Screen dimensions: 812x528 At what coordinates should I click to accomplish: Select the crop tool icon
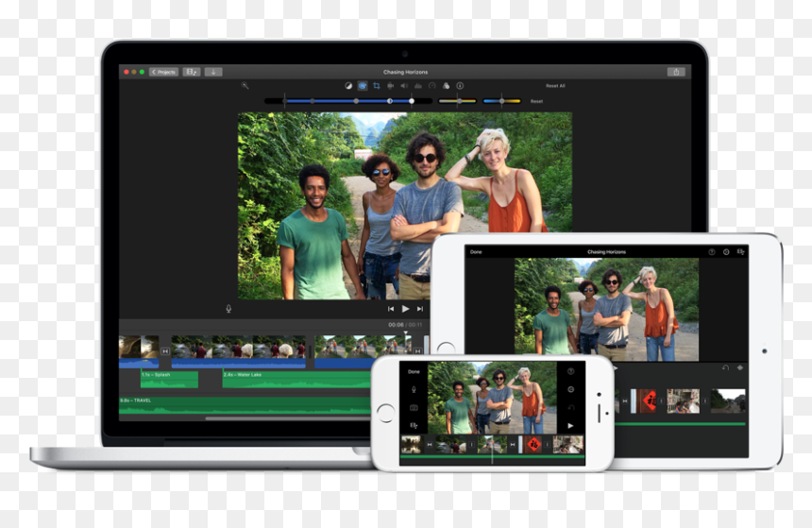377,86
